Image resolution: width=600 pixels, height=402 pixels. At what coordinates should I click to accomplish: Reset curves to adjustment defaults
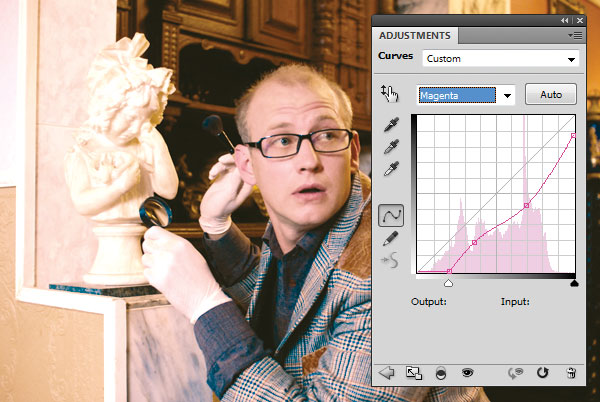point(542,373)
